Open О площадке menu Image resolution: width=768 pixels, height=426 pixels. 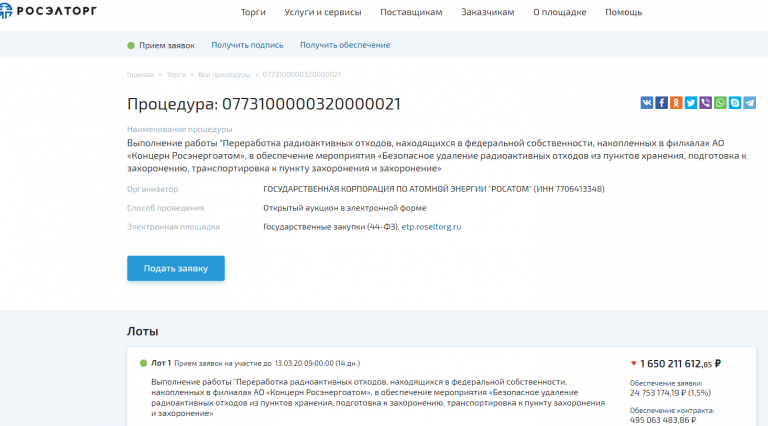tap(559, 12)
